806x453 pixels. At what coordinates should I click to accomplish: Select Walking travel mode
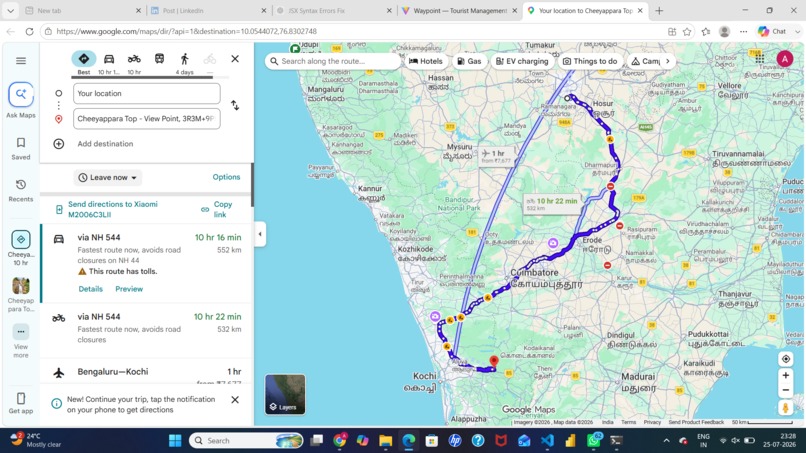(x=185, y=63)
